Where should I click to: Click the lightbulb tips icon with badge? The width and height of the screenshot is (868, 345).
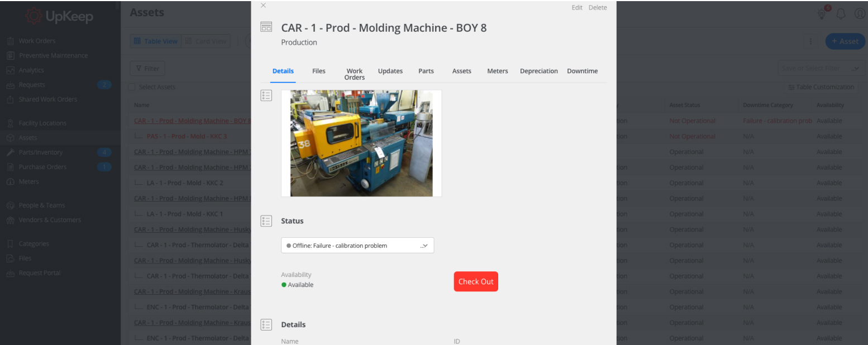click(x=823, y=13)
